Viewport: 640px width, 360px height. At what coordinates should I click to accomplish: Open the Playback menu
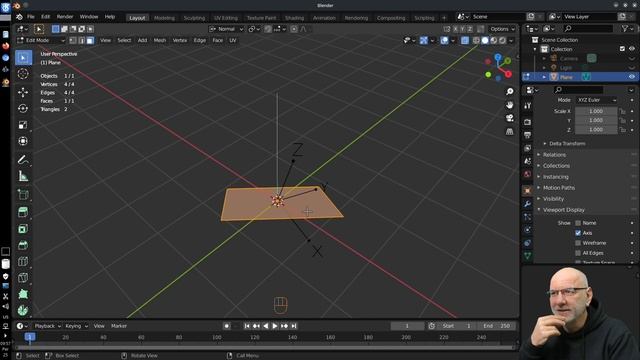(47, 326)
